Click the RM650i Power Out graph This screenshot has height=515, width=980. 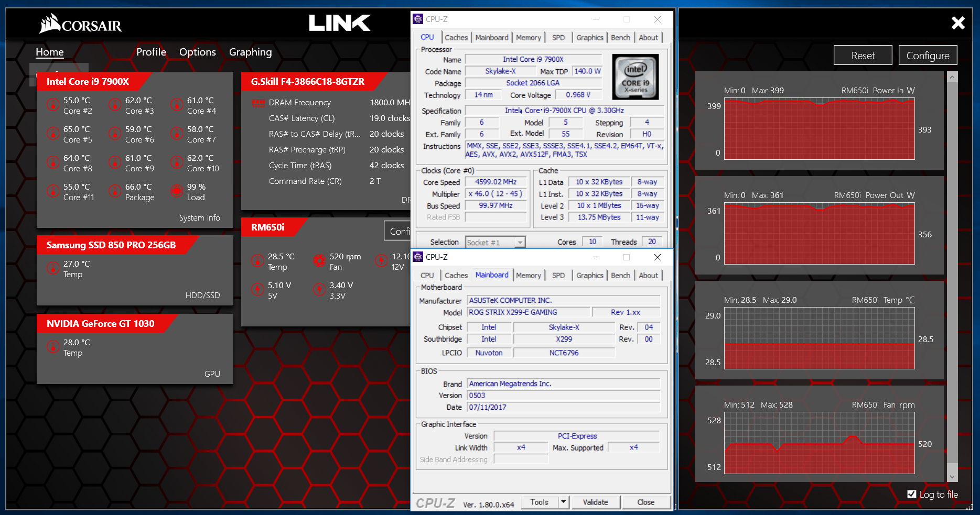point(820,234)
